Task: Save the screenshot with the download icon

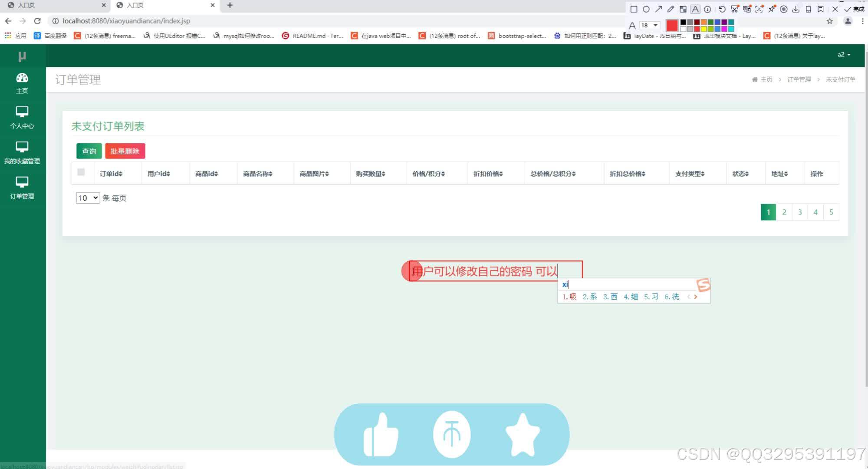Action: (796, 9)
